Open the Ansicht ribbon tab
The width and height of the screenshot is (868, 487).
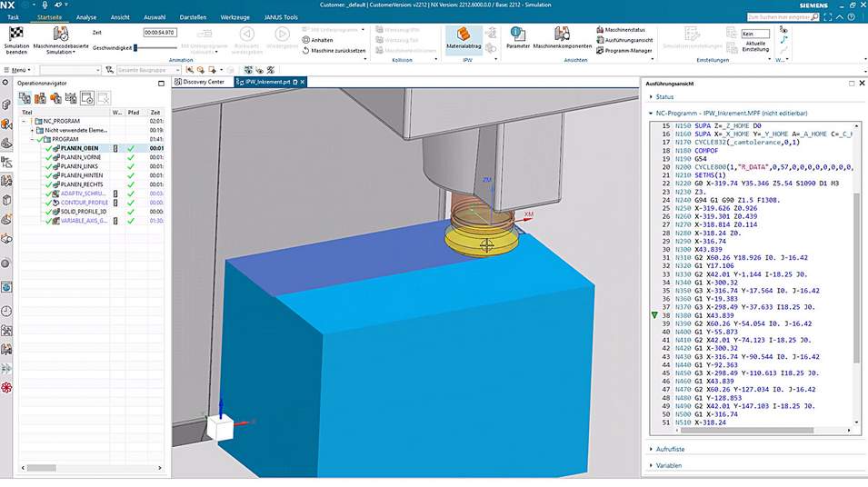click(x=120, y=17)
